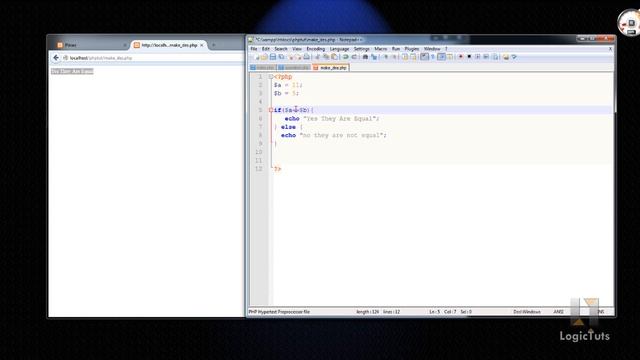Close document using menu bar X button
640x360 pixels.
click(610, 49)
